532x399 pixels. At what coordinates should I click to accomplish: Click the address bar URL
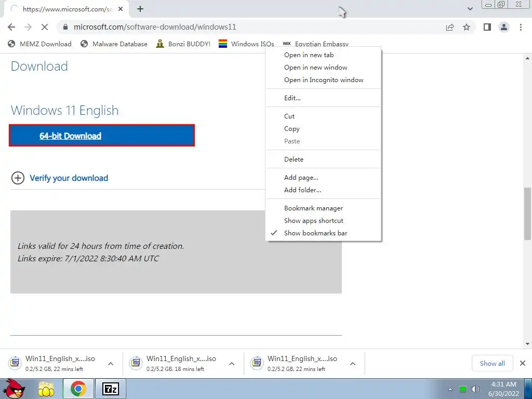pos(155,27)
